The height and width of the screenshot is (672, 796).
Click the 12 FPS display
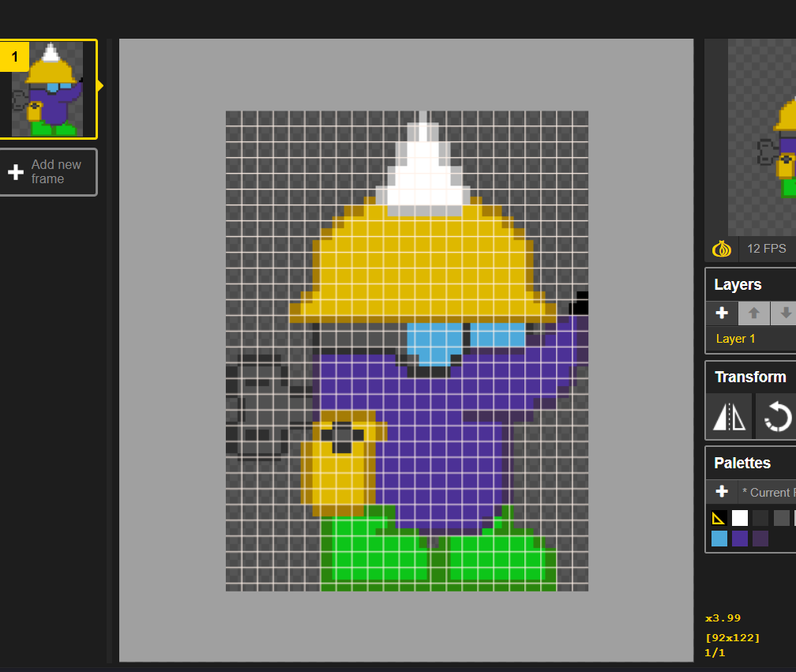[x=767, y=249]
